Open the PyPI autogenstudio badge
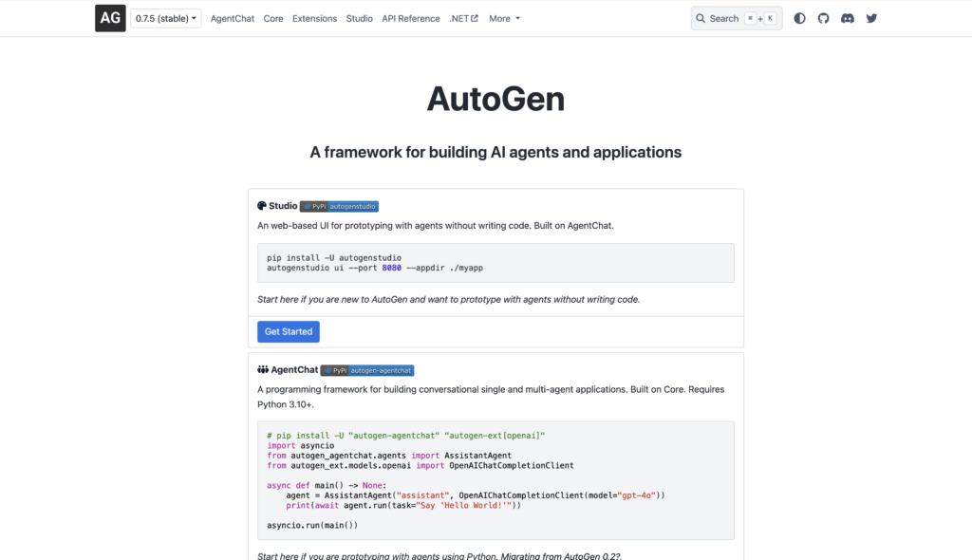The image size is (972, 560). pos(339,207)
